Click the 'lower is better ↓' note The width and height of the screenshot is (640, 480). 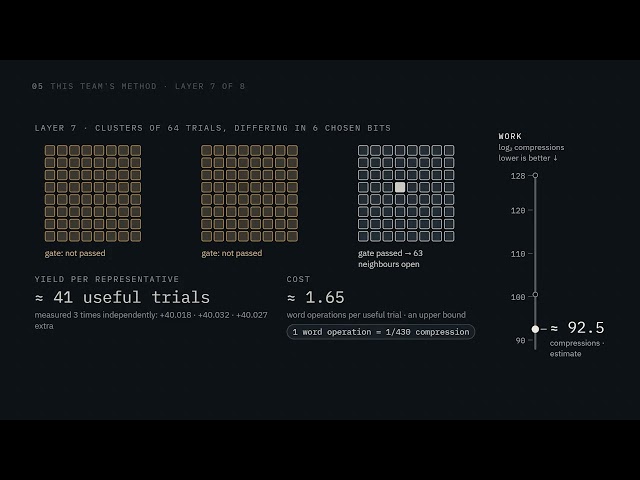click(528, 158)
